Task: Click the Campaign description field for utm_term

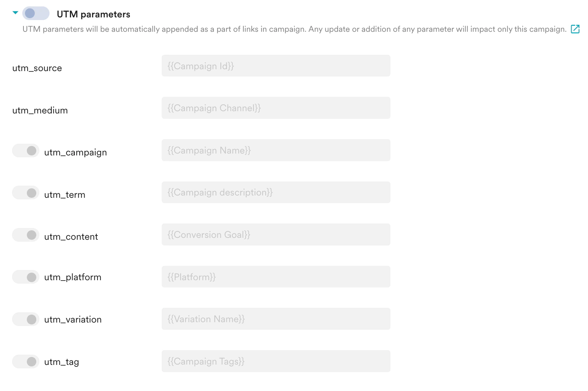Action: tap(276, 192)
